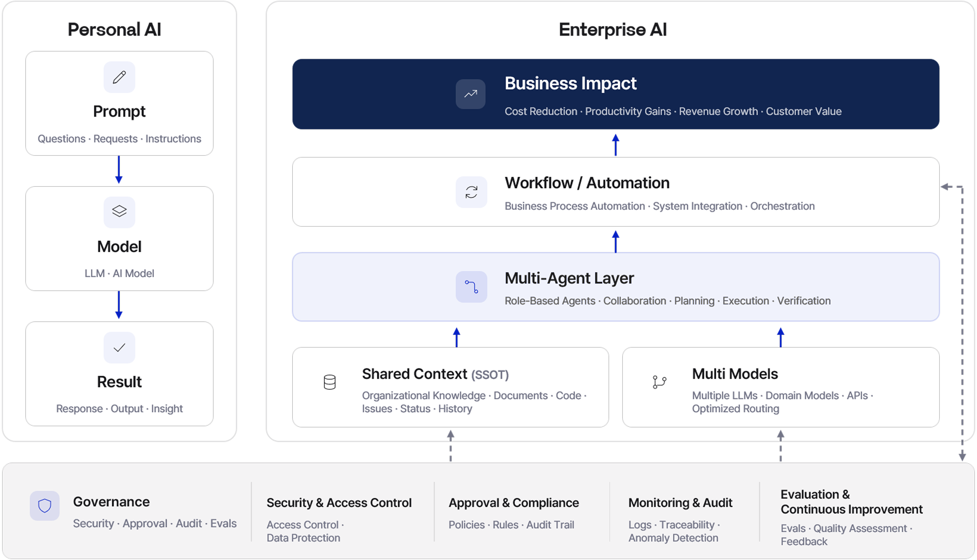
Task: Click Security & Access Control heading
Action: click(339, 503)
